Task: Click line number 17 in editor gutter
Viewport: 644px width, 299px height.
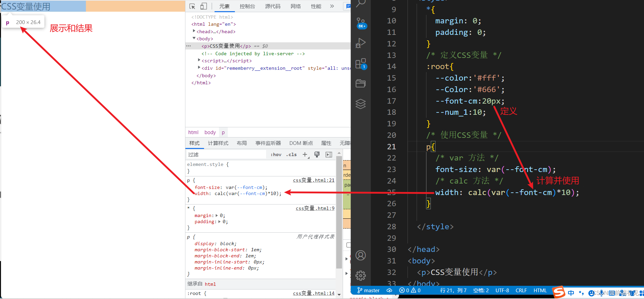Action: pyautogui.click(x=391, y=101)
